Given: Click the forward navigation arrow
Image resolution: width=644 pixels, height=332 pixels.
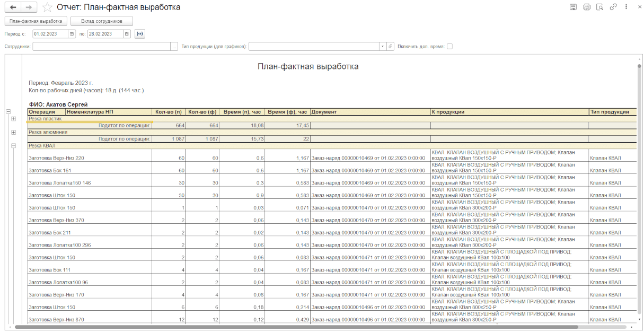Looking at the screenshot, I should (x=29, y=7).
